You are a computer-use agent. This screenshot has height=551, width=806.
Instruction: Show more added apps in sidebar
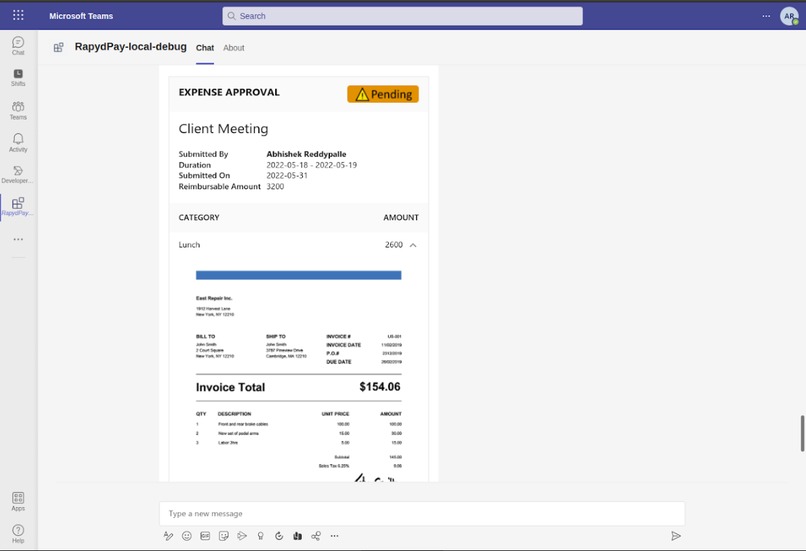tap(18, 239)
